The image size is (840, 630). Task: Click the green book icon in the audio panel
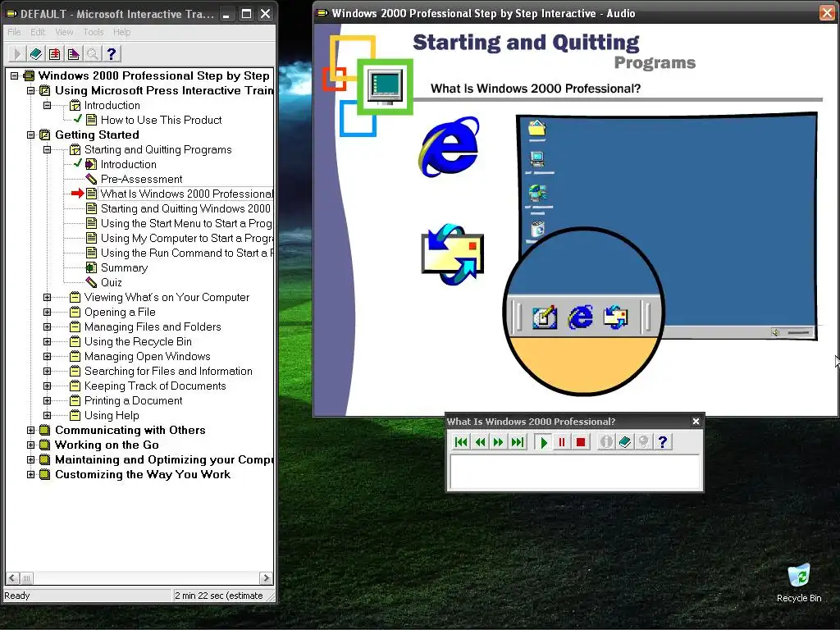624,442
